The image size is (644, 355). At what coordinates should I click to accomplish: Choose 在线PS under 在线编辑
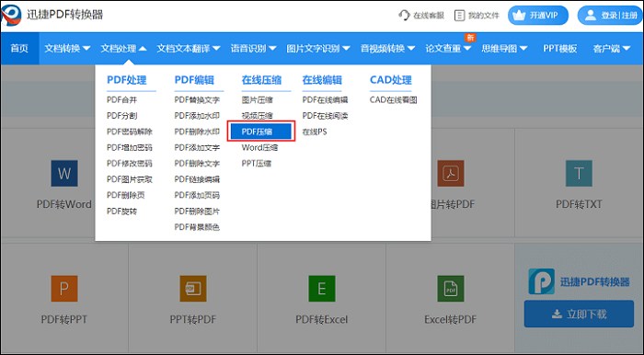tap(315, 132)
